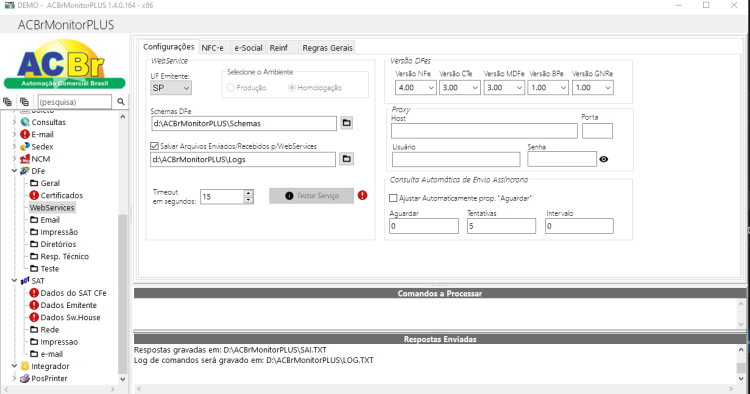Open Dados Emitente item
750x394 pixels.
tap(63, 305)
